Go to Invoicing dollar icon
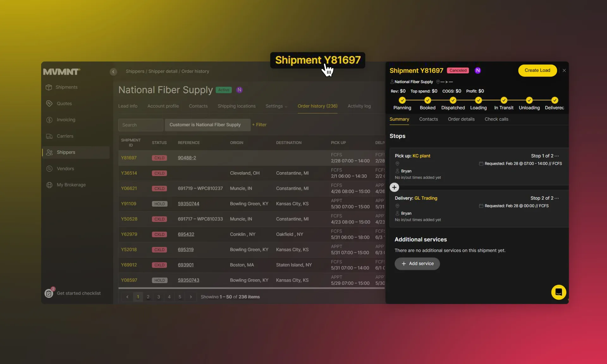607x364 pixels. click(x=49, y=120)
